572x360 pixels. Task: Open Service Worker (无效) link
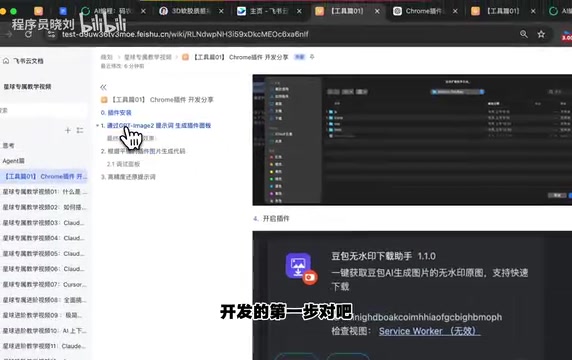pos(429,331)
